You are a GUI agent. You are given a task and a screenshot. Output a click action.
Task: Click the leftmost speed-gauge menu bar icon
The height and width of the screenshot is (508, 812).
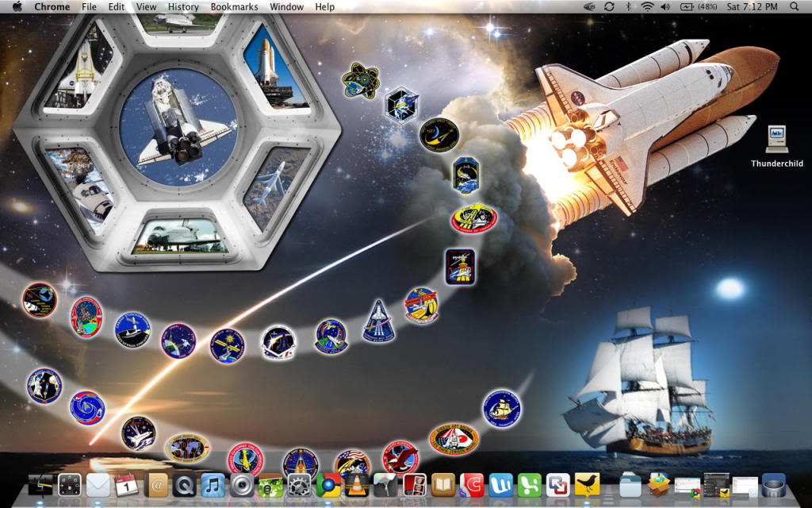(589, 6)
